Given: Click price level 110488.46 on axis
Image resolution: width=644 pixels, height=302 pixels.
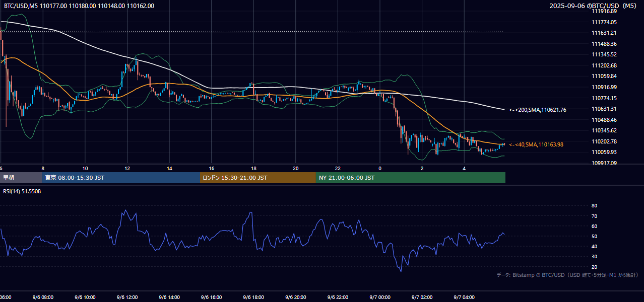Looking at the screenshot, I should tap(604, 120).
